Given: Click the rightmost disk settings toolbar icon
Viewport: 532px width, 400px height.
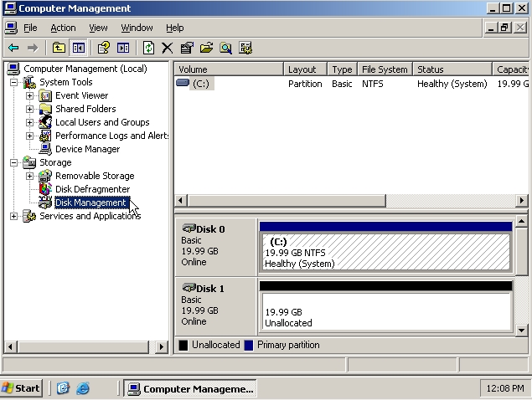Looking at the screenshot, I should coord(245,48).
